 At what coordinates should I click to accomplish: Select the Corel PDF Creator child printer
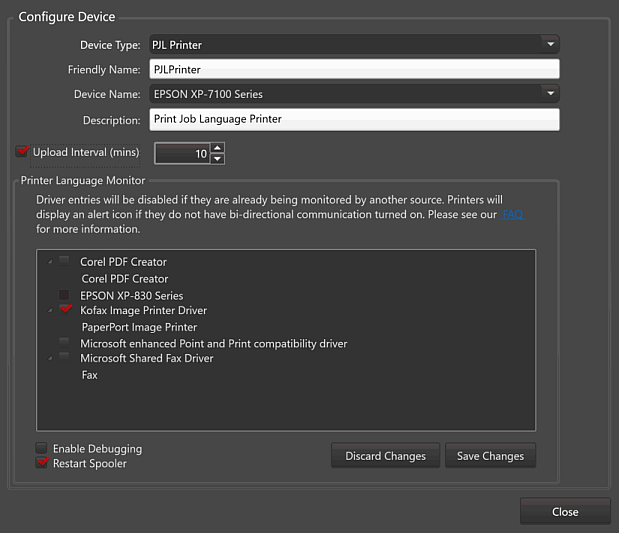125,279
